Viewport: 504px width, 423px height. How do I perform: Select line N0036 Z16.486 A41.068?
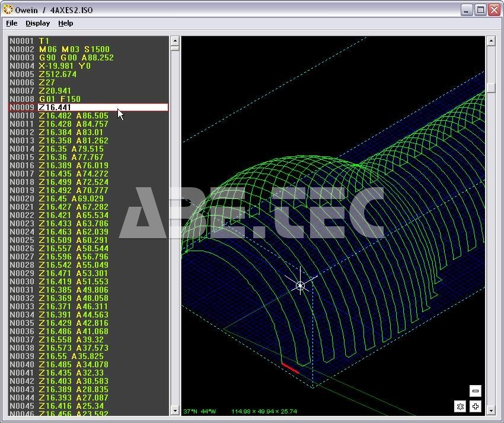pos(88,331)
